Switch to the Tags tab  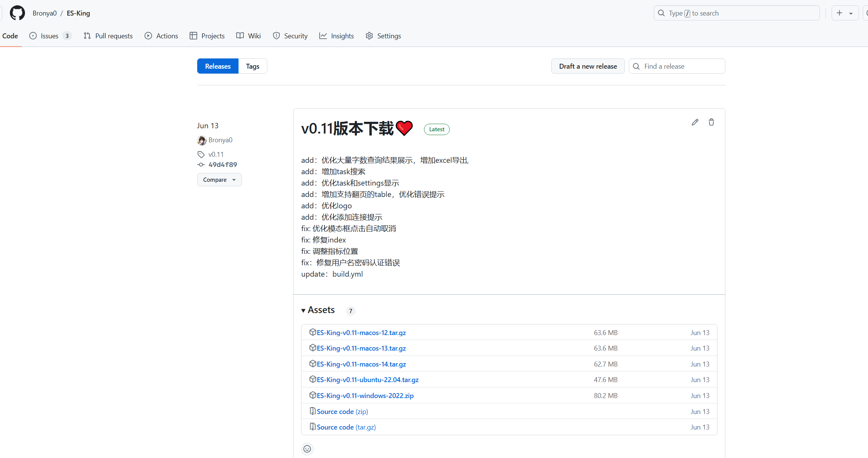click(x=253, y=66)
